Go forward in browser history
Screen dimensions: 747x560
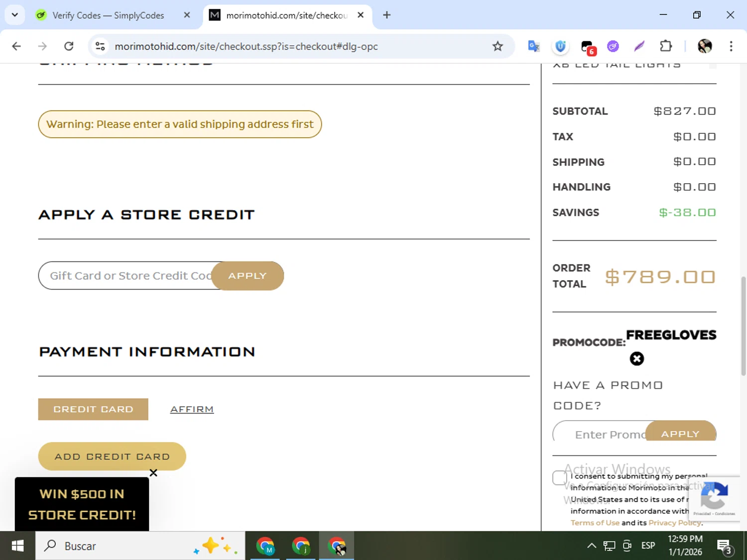(42, 46)
